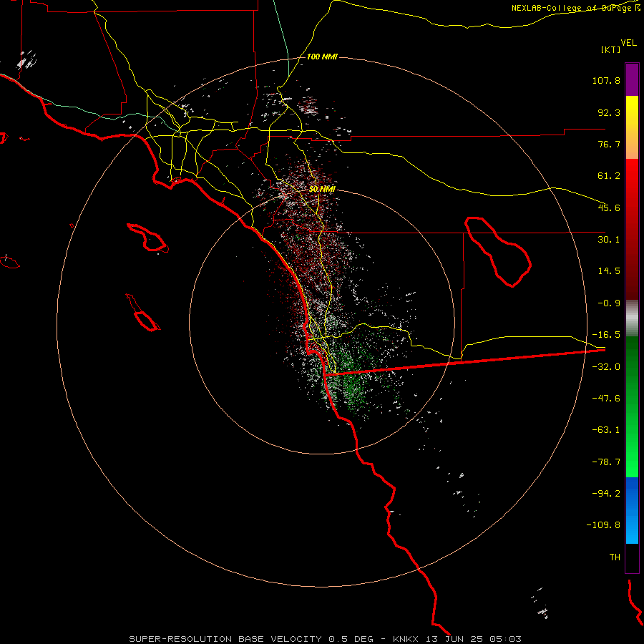Pick the yellow-orange segment of the color bar
This screenshot has width=644, height=644.
click(632, 127)
